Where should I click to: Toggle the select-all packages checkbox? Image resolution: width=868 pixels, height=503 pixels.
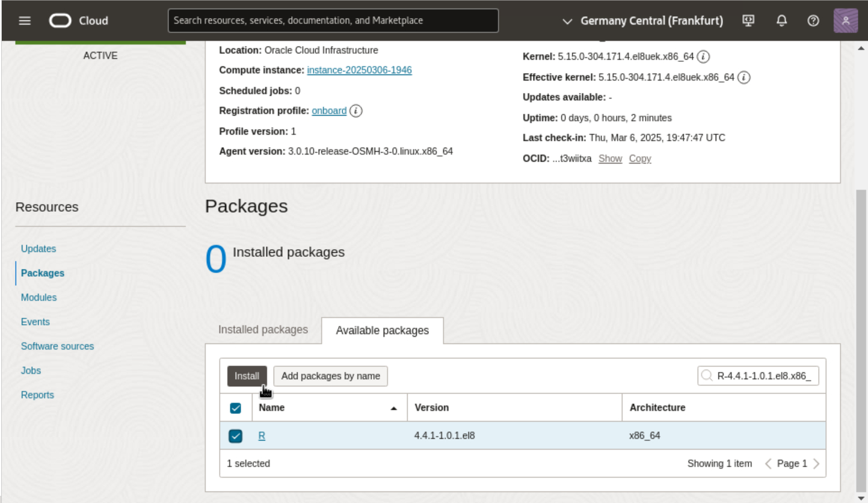pos(236,409)
